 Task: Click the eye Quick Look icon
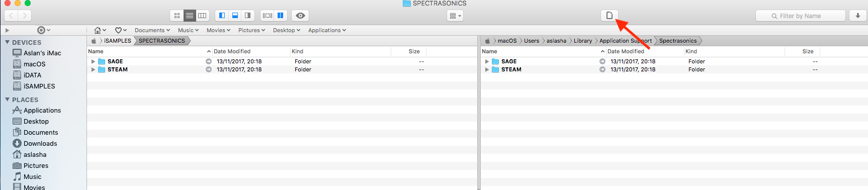pos(300,16)
